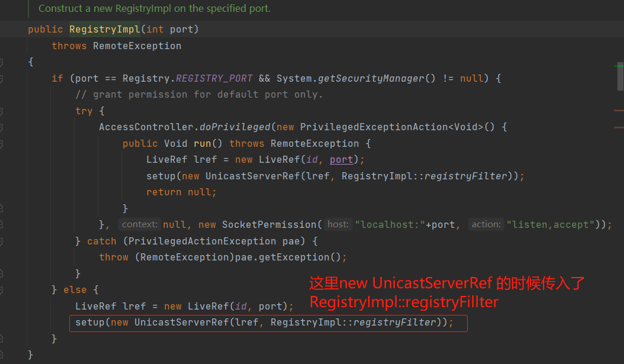Click the AccessController class name
The width and height of the screenshot is (624, 364).
(x=146, y=127)
